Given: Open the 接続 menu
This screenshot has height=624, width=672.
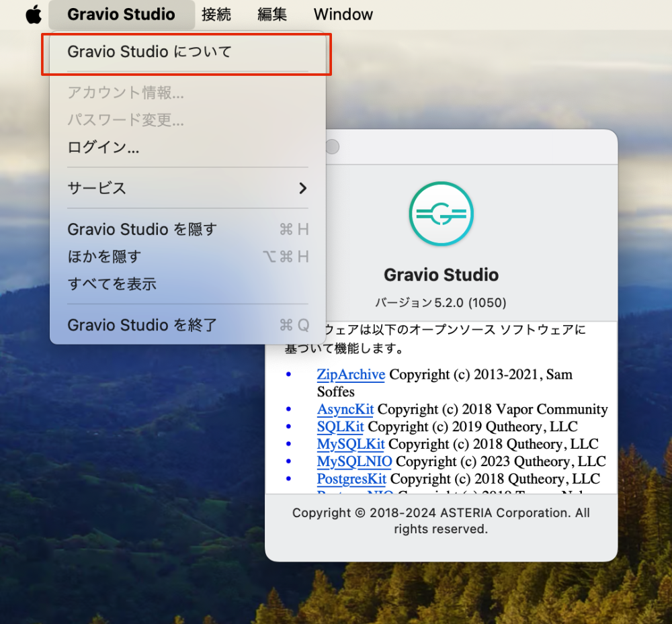Looking at the screenshot, I should [216, 15].
